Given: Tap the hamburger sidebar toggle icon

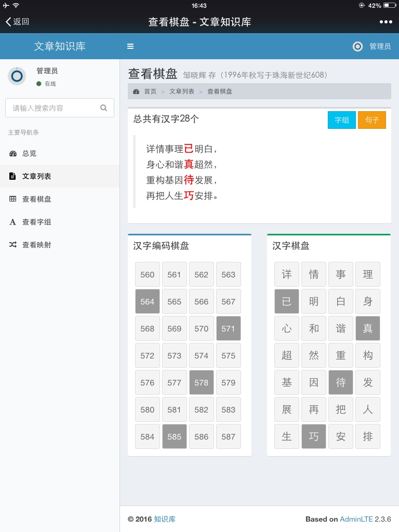Looking at the screenshot, I should 130,46.
